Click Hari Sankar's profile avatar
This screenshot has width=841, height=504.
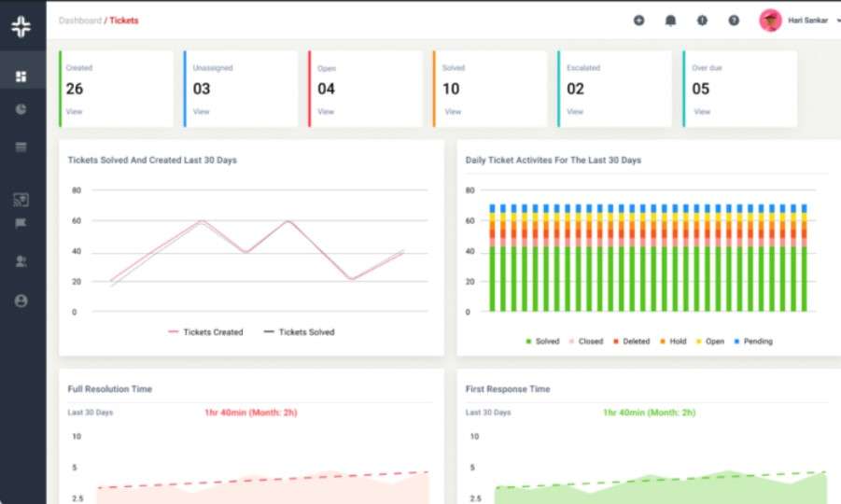pyautogui.click(x=770, y=21)
